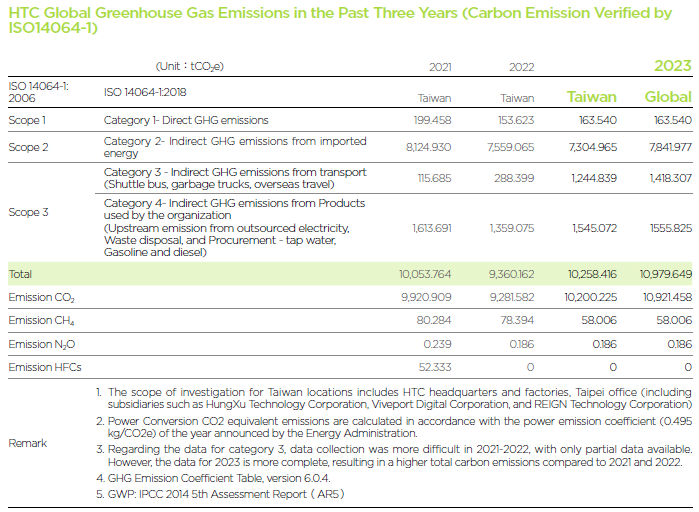This screenshot has width=699, height=512.
Task: Click the green '2023' column header
Action: coord(673,66)
